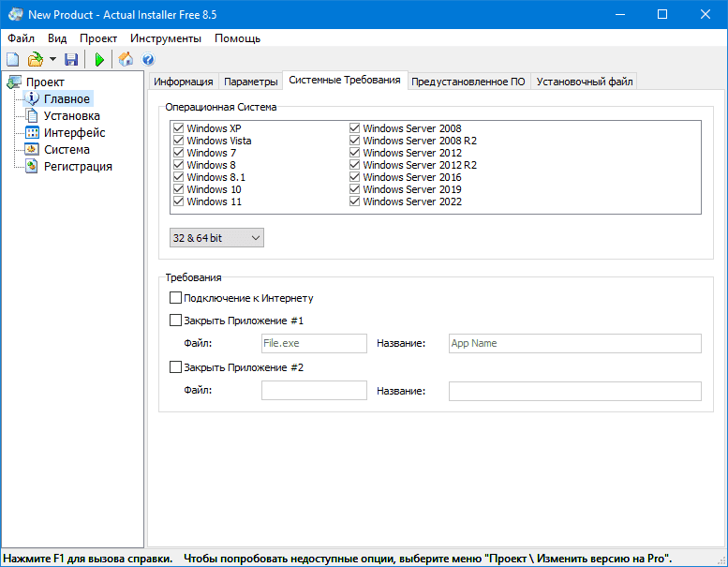Open the Проект menu

click(98, 38)
